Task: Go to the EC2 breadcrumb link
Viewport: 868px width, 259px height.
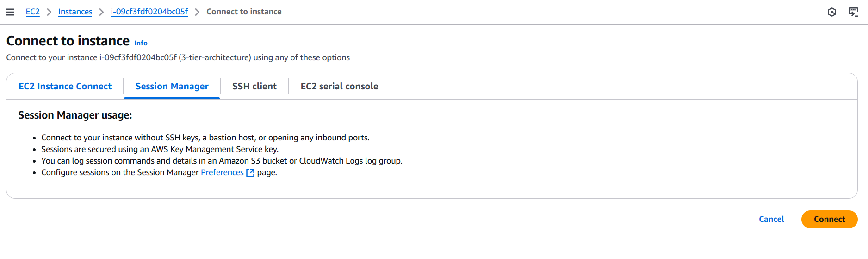Action: pyautogui.click(x=33, y=12)
